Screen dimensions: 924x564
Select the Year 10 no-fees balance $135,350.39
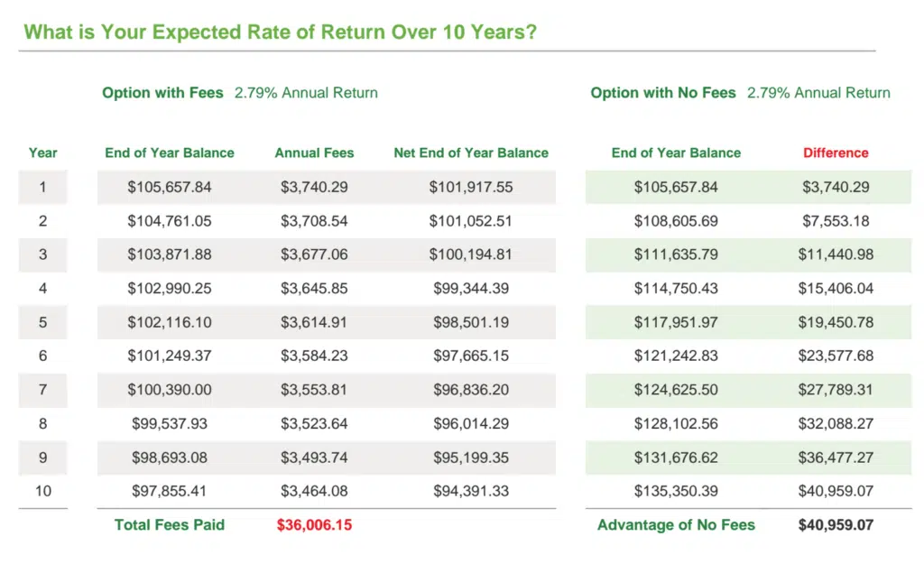pos(676,491)
